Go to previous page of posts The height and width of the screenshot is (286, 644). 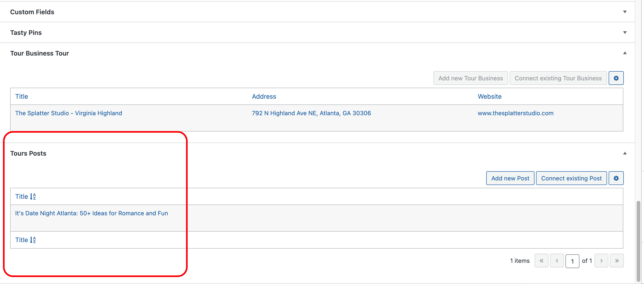[x=557, y=261]
